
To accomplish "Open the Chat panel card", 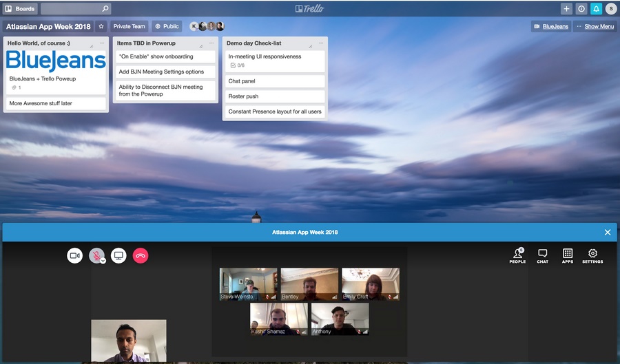I will tap(275, 81).
